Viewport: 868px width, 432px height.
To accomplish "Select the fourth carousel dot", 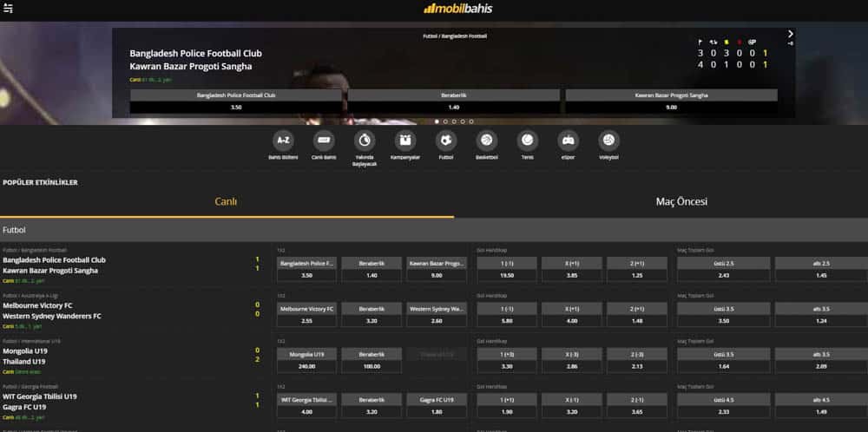I will pos(463,121).
